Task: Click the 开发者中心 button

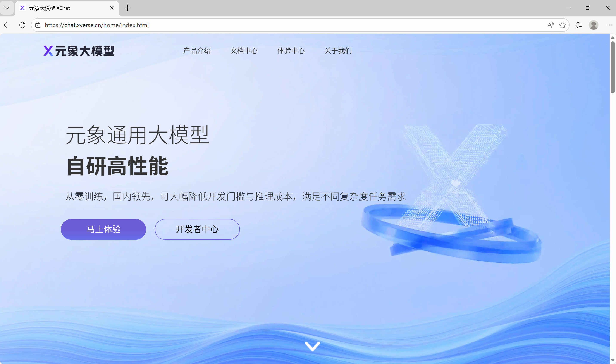Action: tap(197, 229)
